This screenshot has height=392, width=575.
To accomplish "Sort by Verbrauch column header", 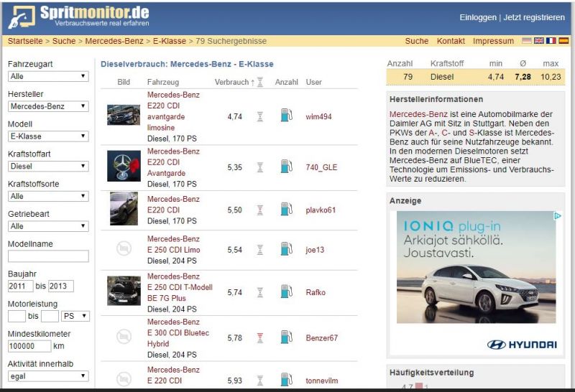I will [x=231, y=82].
